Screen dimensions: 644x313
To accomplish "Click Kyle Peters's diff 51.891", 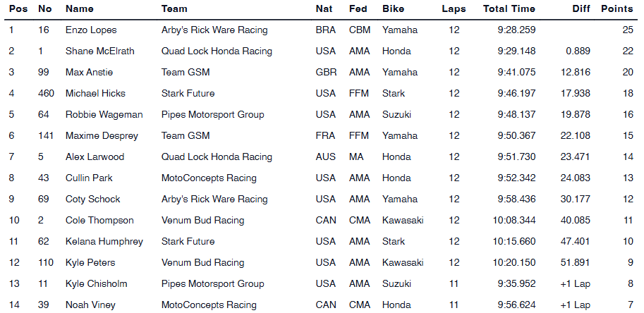I will click(x=575, y=263).
